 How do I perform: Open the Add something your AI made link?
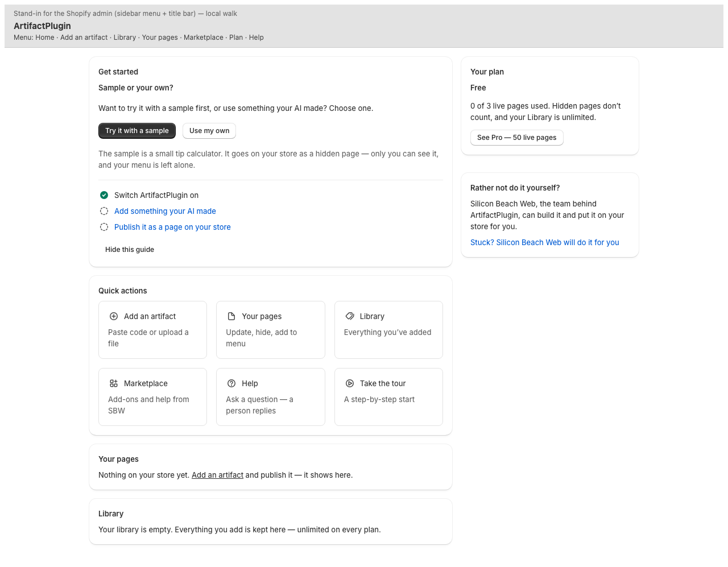[165, 211]
